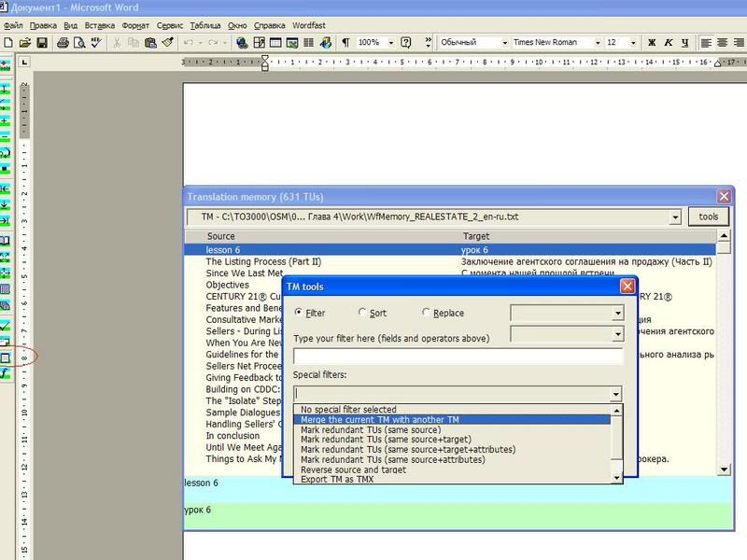This screenshot has height=560, width=747.
Task: Choose Merge the current TM with another TM
Action: (452, 419)
